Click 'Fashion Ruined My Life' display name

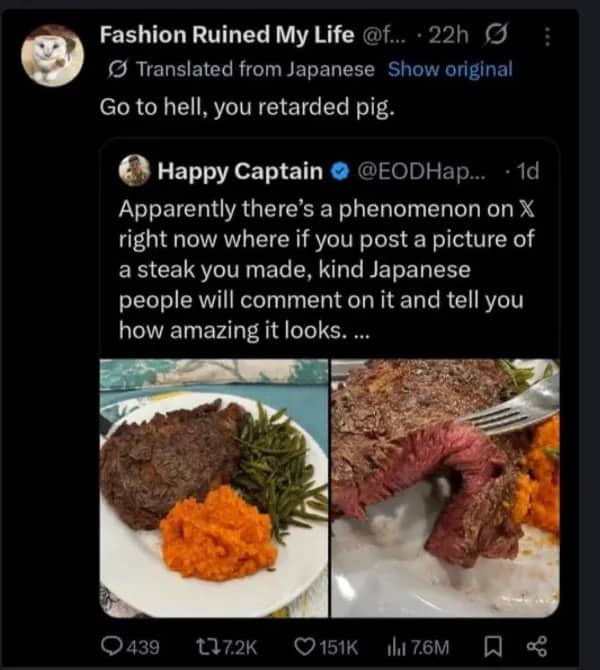tap(227, 37)
